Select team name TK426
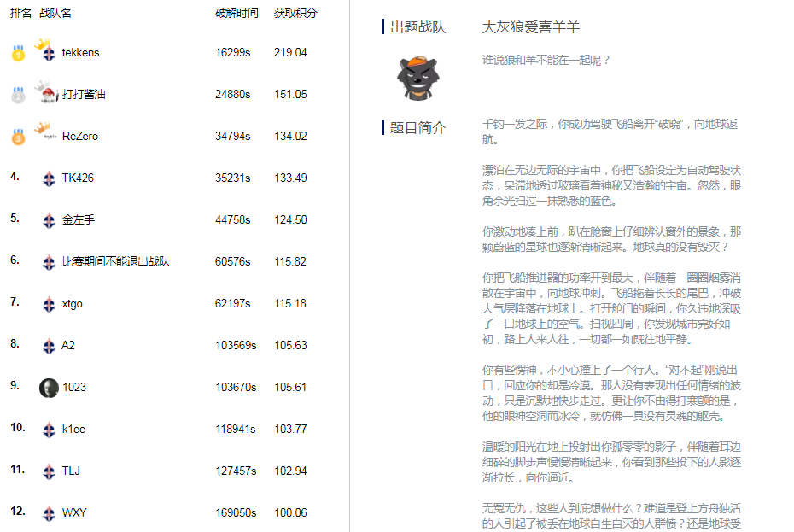Screen dimensions: 794x532 tap(78, 178)
